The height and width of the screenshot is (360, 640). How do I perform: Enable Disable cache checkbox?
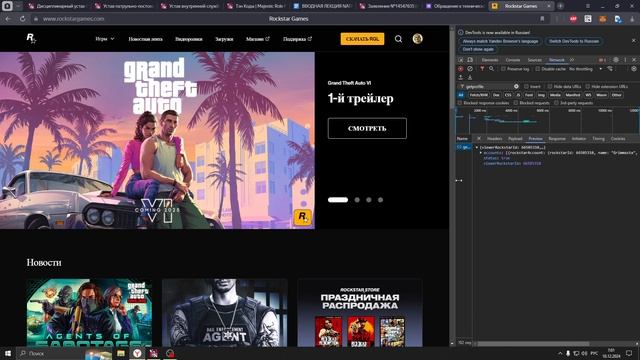click(x=538, y=69)
